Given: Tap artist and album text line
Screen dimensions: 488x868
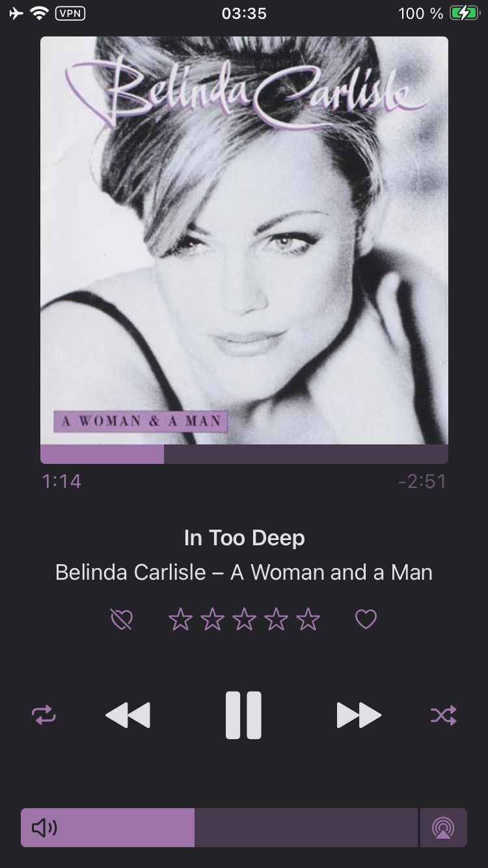Looking at the screenshot, I should click(244, 573).
